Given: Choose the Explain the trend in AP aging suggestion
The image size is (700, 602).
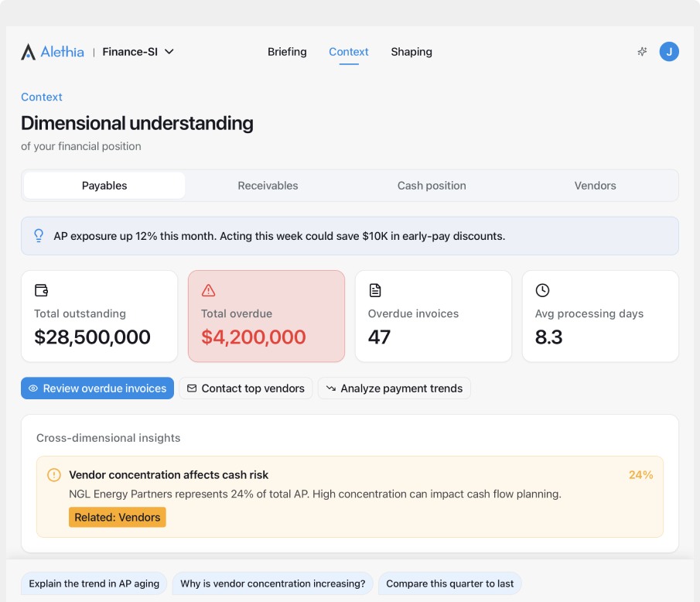Looking at the screenshot, I should click(94, 583).
